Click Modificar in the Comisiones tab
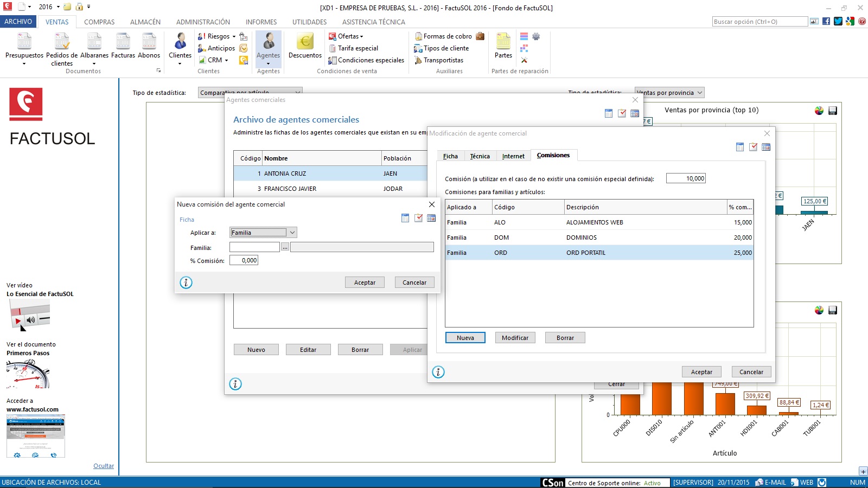Image resolution: width=868 pixels, height=488 pixels. coord(515,338)
